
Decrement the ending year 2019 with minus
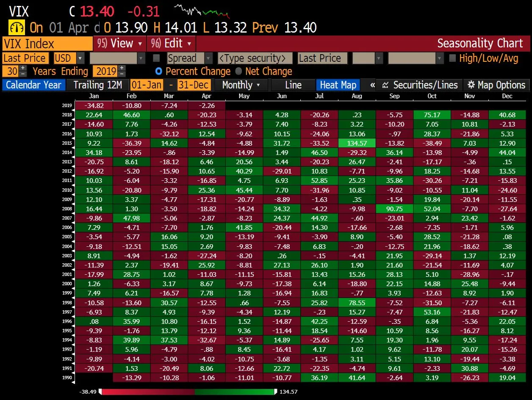122,74
